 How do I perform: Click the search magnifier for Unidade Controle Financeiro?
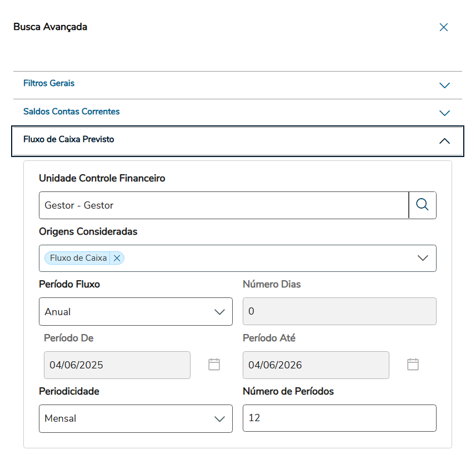(422, 205)
